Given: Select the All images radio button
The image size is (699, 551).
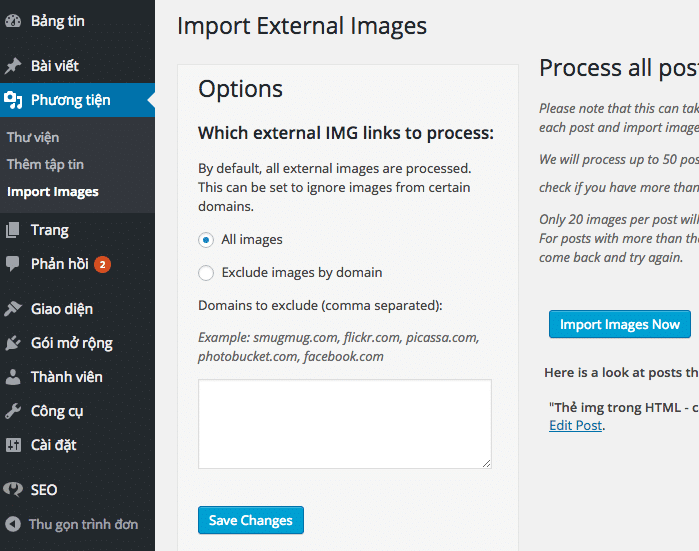Looking at the screenshot, I should [x=206, y=240].
